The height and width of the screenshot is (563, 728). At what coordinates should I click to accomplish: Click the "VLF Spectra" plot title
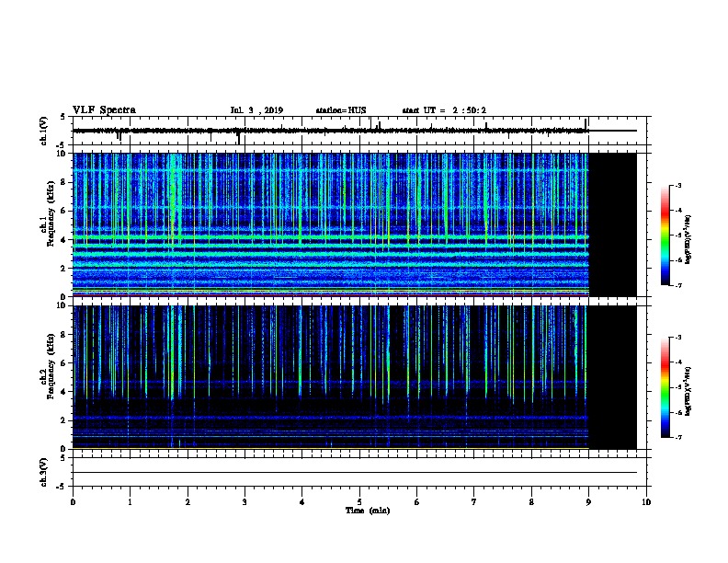click(x=104, y=110)
